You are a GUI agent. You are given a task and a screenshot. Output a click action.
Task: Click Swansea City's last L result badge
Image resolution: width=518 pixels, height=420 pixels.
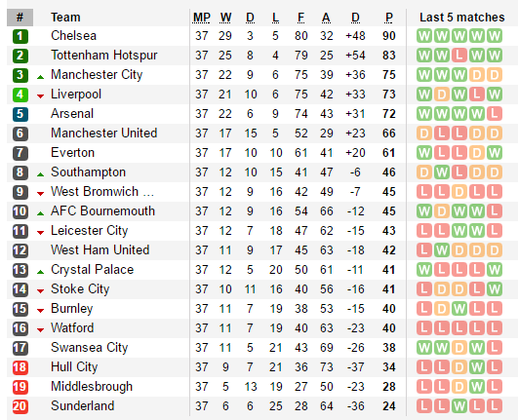click(495, 348)
